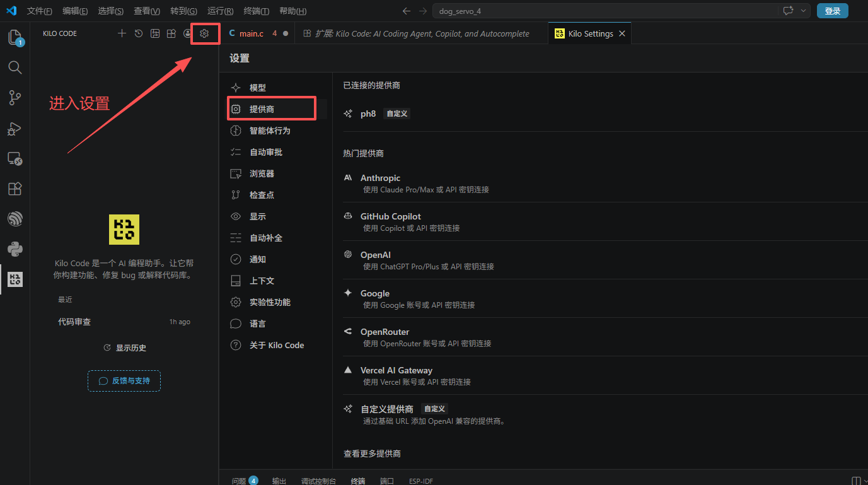Click the dog_servo_4 command search field
The height and width of the screenshot is (485, 868).
[x=605, y=11]
